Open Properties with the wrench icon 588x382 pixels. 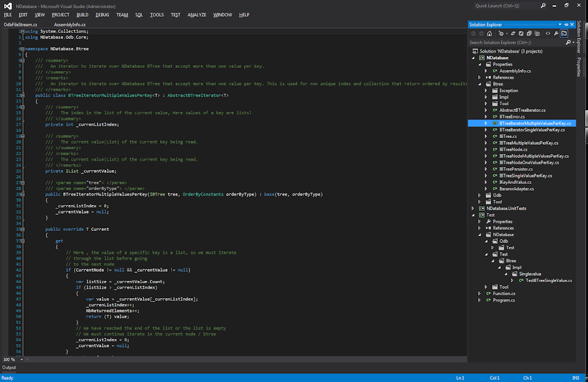coord(556,33)
